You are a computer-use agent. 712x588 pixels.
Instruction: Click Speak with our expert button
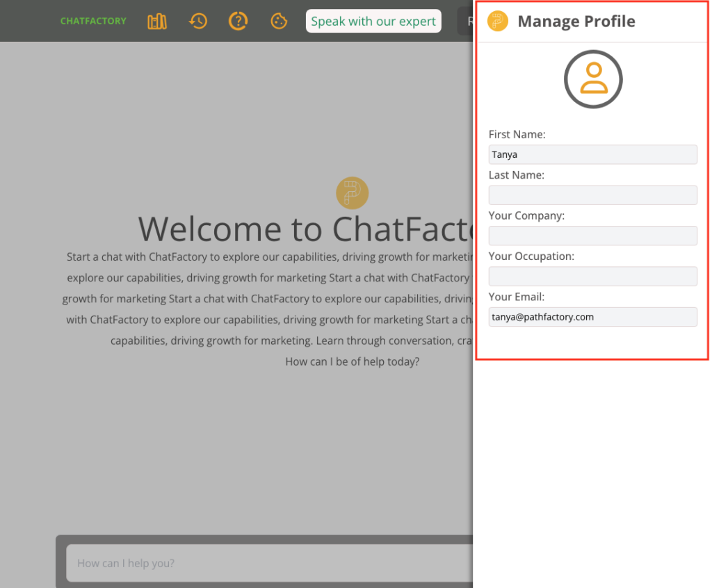click(x=373, y=22)
